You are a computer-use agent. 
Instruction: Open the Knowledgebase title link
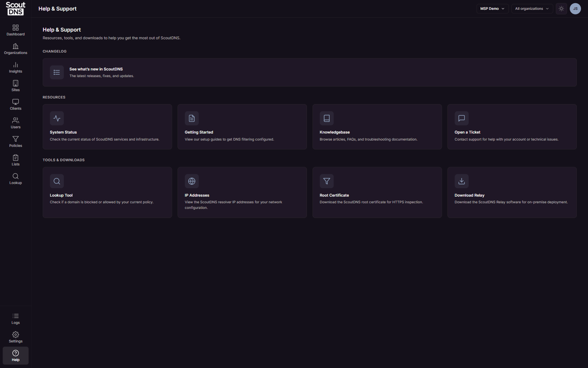(335, 132)
